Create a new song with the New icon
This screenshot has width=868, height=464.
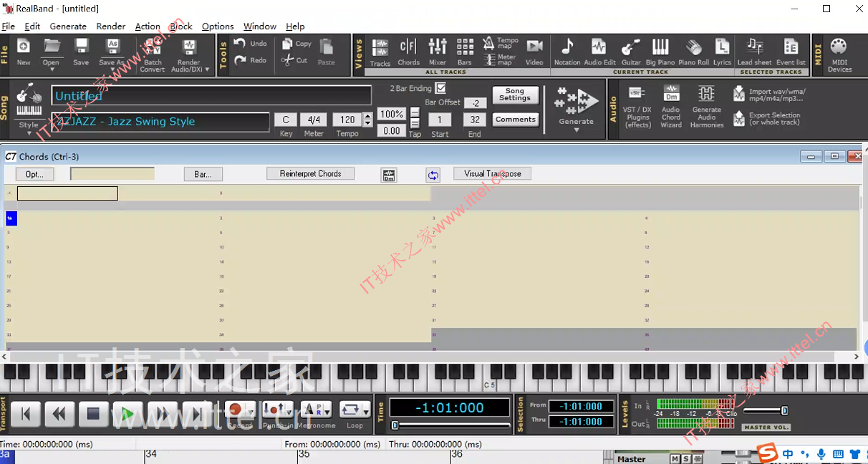(24, 52)
